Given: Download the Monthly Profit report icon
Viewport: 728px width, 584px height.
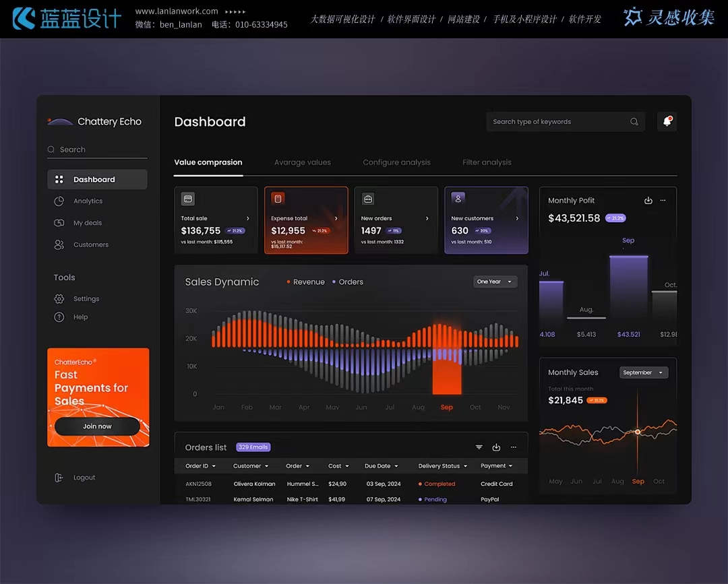Looking at the screenshot, I should pos(648,201).
